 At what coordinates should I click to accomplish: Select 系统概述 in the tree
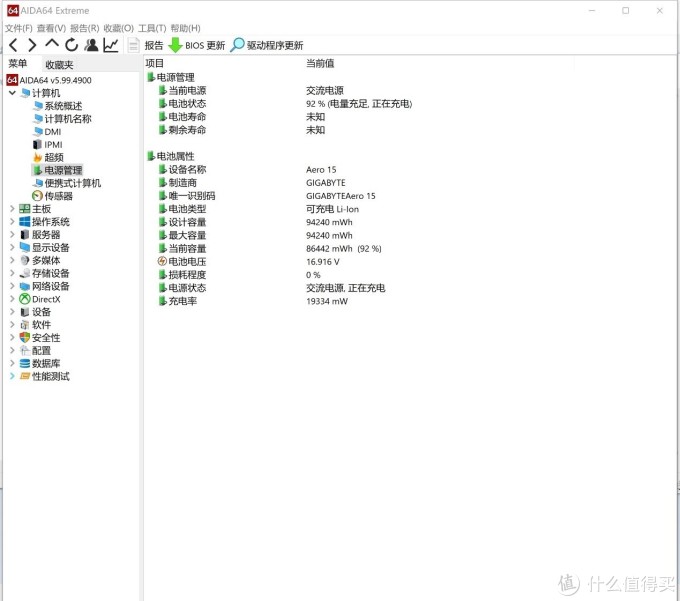(58, 106)
